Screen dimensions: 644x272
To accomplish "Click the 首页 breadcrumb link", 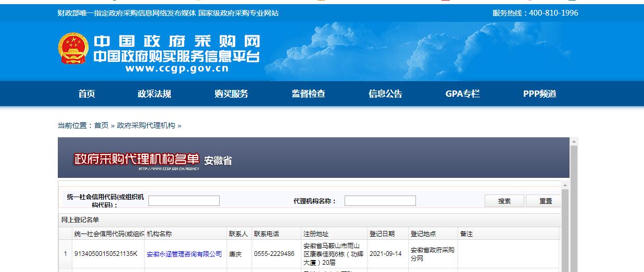I will (101, 125).
